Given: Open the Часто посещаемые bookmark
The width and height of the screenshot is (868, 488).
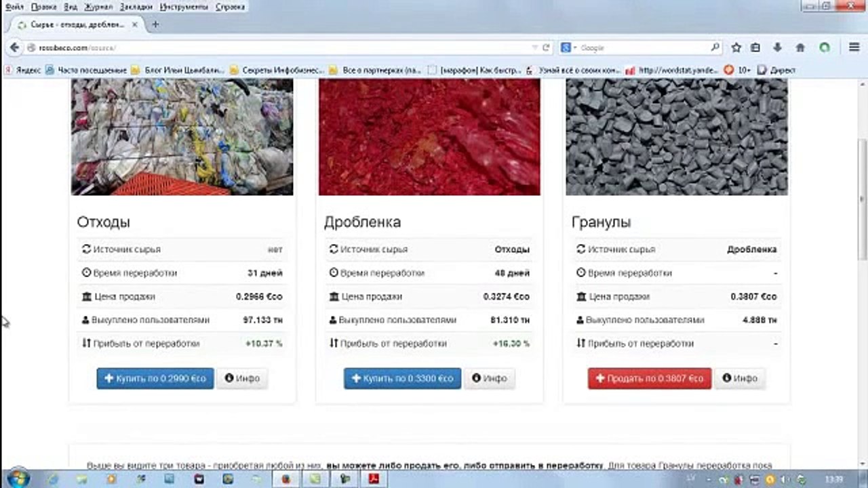Looking at the screenshot, I should [x=86, y=70].
